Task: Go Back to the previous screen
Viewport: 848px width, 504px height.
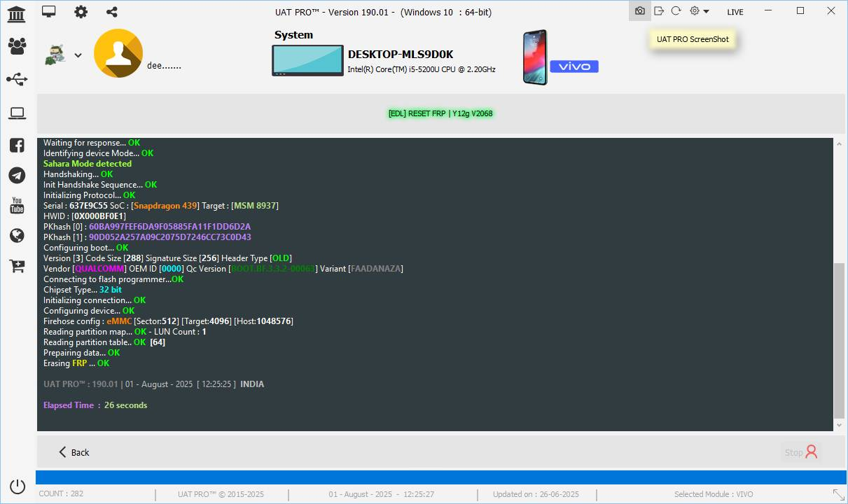Action: [x=74, y=452]
